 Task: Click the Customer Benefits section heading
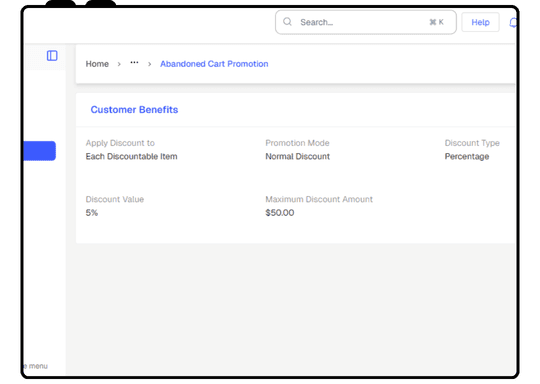(134, 110)
